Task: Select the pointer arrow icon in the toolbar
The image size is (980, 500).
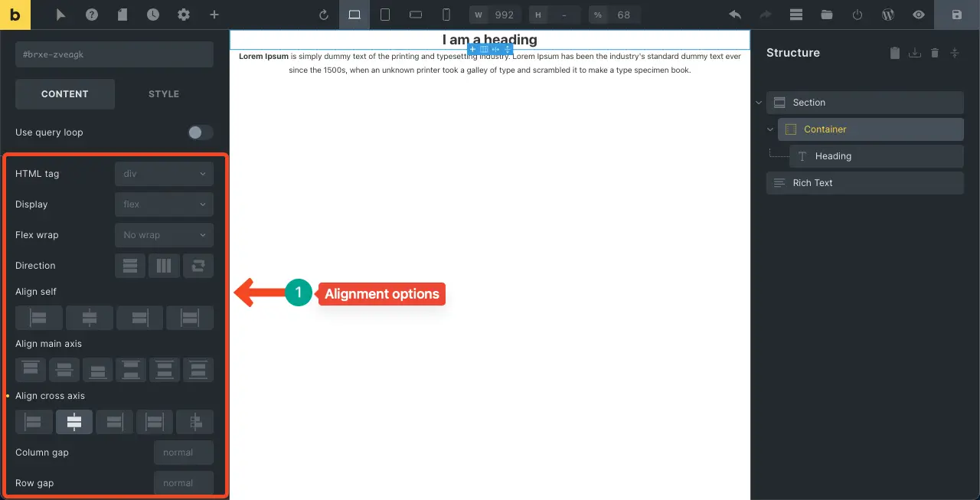Action: [x=61, y=15]
